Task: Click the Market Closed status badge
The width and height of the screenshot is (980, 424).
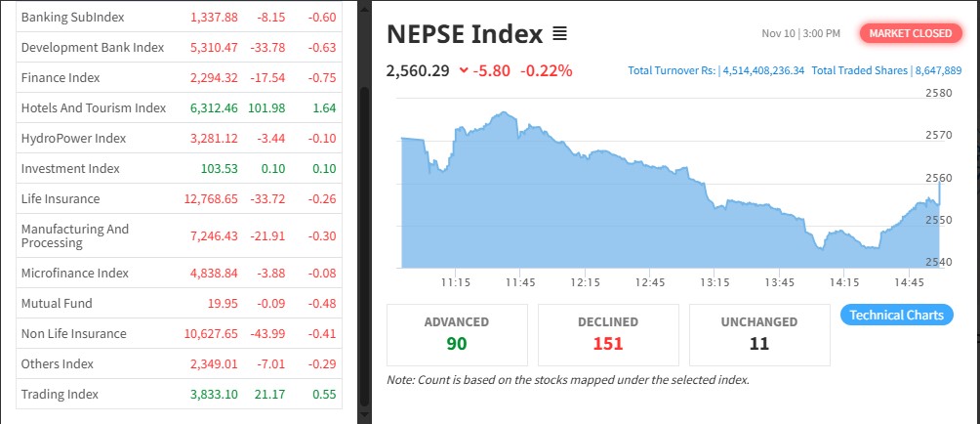Action: (910, 33)
